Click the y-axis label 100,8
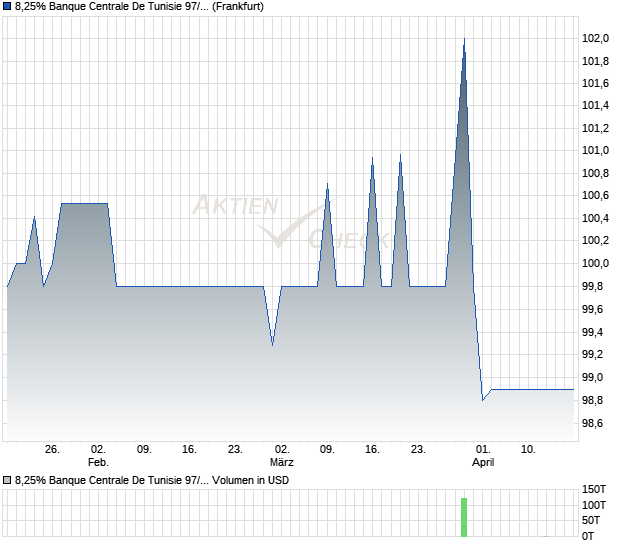 point(595,173)
